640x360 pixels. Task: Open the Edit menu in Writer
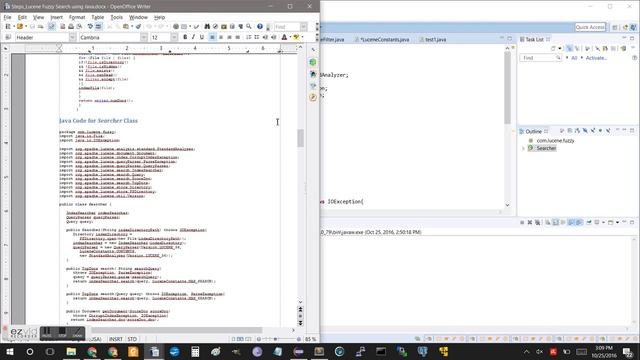click(x=22, y=18)
